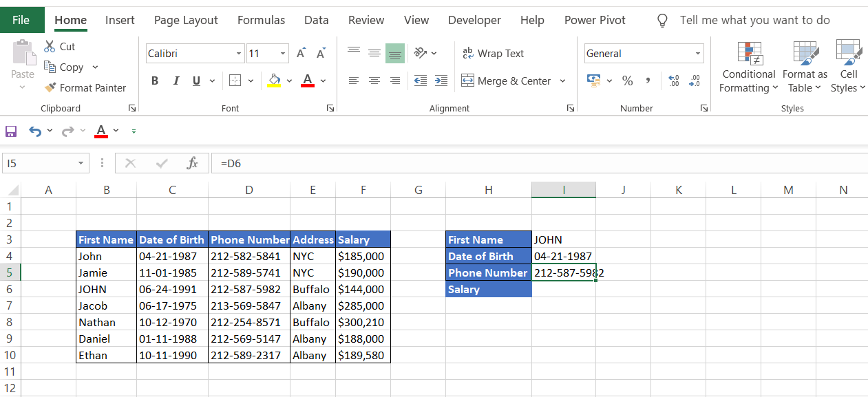Open the font name Calibri dropdown
The image size is (868, 397).
pos(239,54)
